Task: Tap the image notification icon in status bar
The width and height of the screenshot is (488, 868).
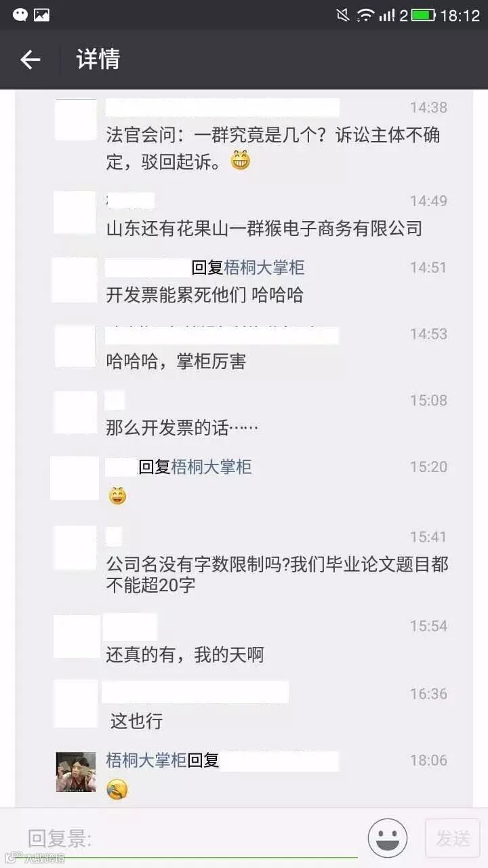Action: [x=42, y=14]
